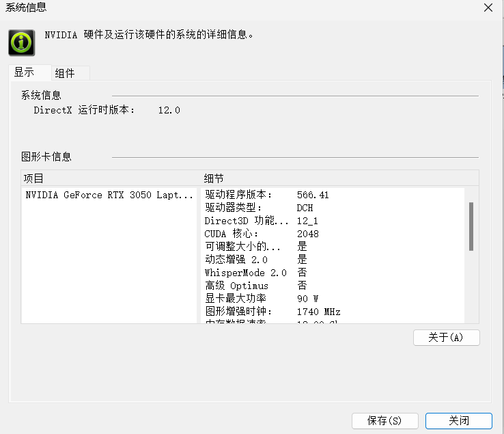Select the 动态增强 2.0 row
Screen dimensions: 504x434
(333, 260)
